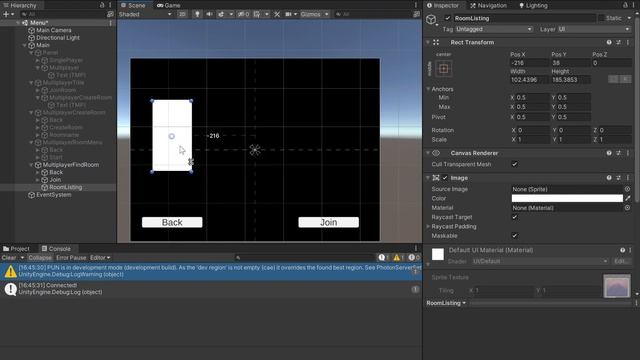Pick Material with object selector circle
The width and height of the screenshot is (640, 360).
coord(627,208)
